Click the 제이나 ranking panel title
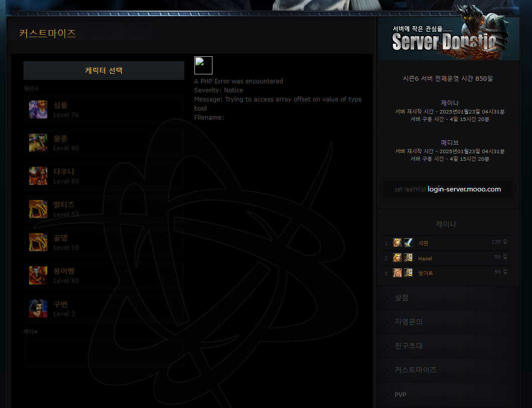532x408 pixels. pyautogui.click(x=446, y=224)
